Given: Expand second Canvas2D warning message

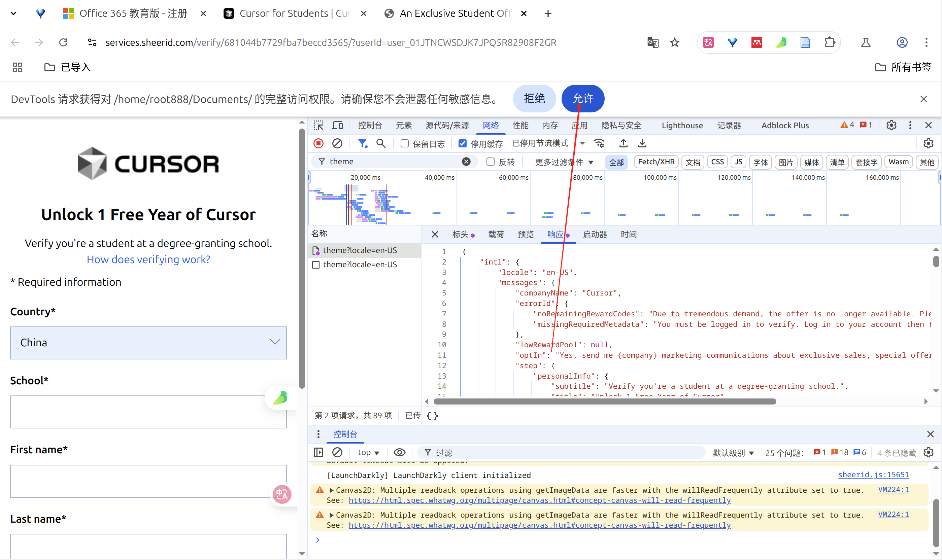Looking at the screenshot, I should pos(331,515).
